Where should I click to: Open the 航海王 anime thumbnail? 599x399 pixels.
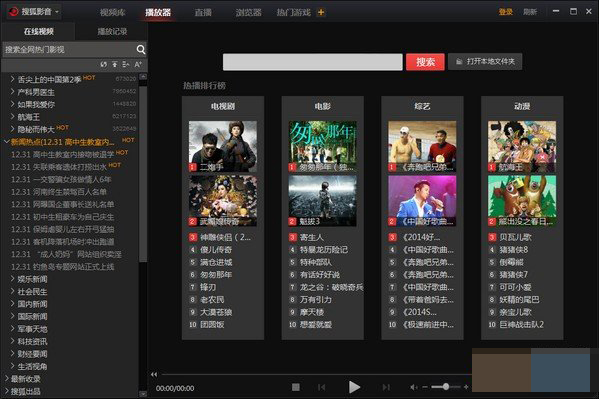pyautogui.click(x=522, y=146)
